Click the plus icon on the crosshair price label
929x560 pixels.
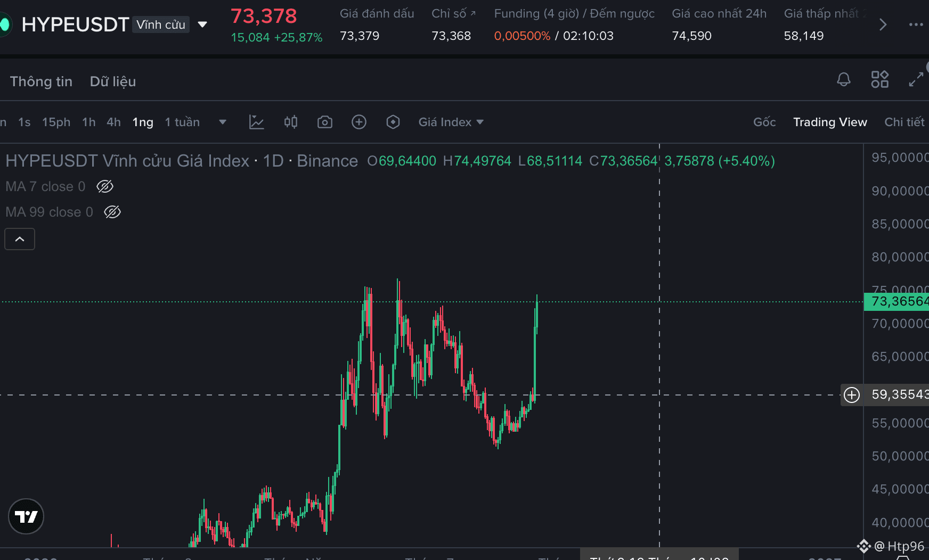pos(852,395)
